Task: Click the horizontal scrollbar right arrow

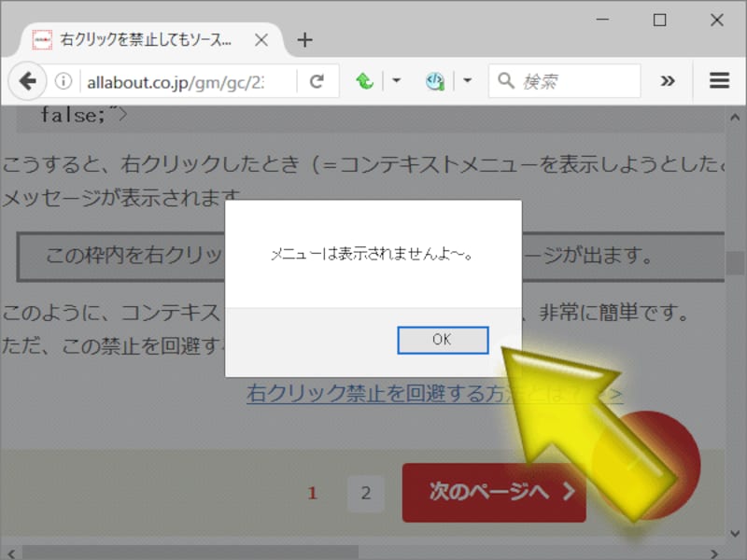Action: (714, 553)
